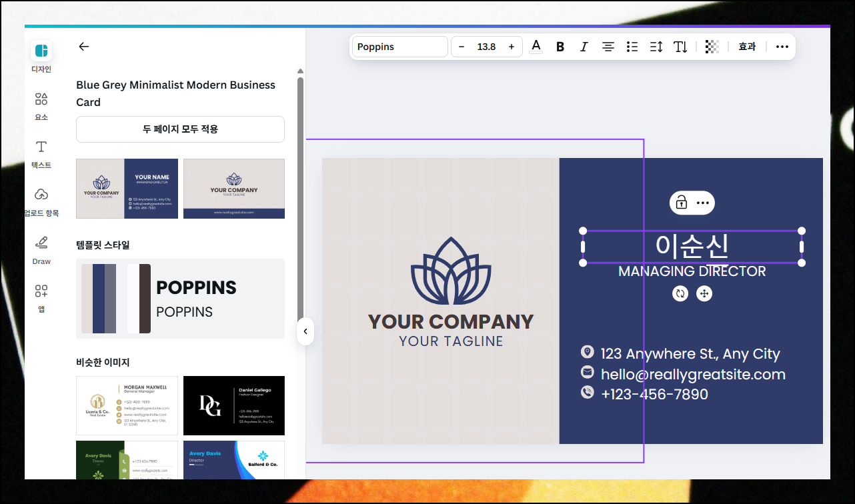855x504 pixels.
Task: Open Daniel Gallego black template
Action: [234, 405]
